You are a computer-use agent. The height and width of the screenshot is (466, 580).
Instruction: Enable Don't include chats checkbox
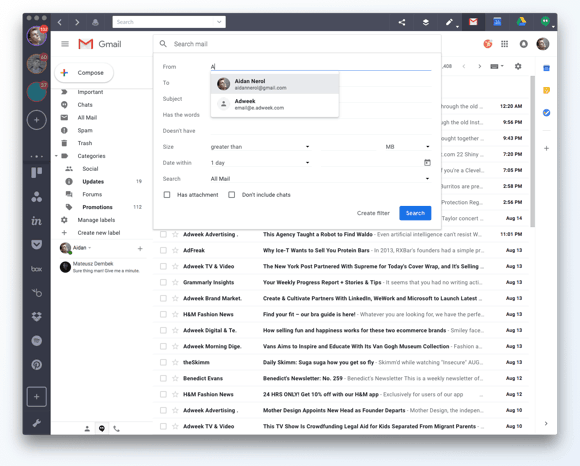pyautogui.click(x=232, y=195)
